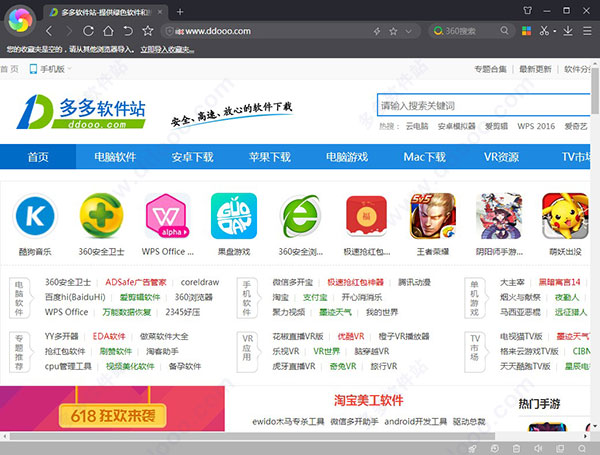600x455 pixels.
Task: Click the speaker mute icon in status bar
Action: 538,448
